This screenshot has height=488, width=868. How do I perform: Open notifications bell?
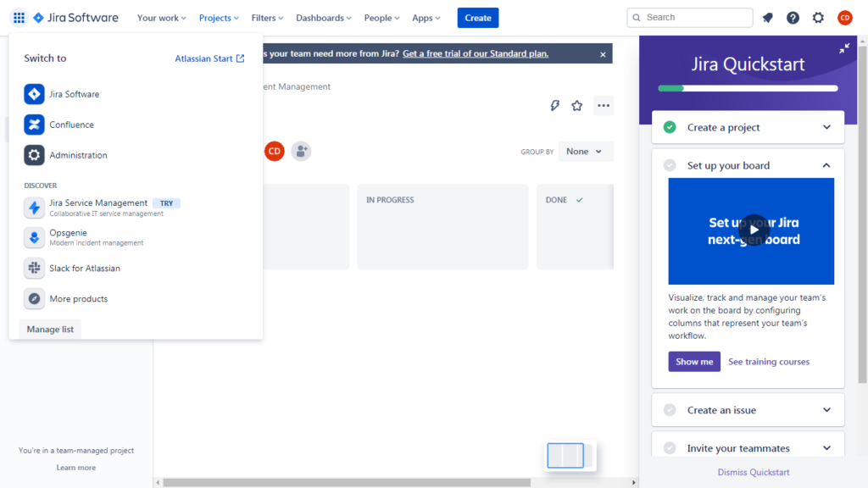767,17
